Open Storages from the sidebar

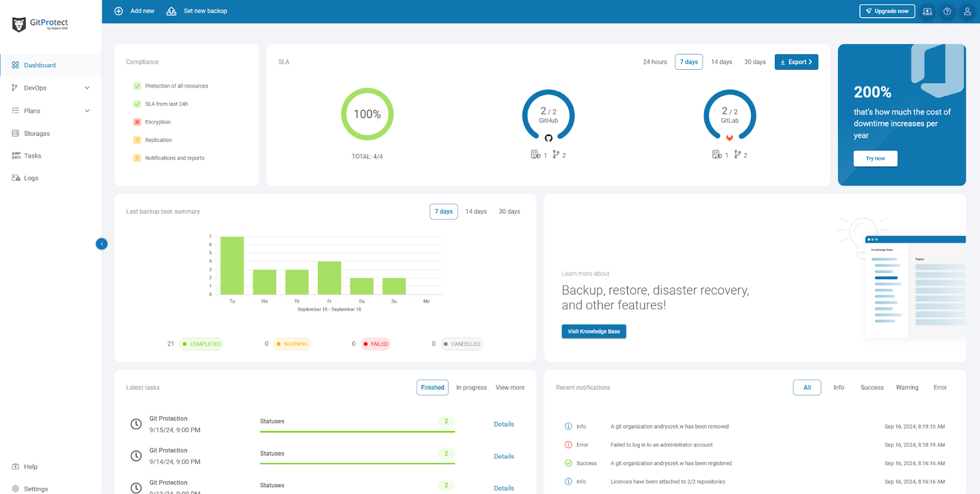[37, 133]
